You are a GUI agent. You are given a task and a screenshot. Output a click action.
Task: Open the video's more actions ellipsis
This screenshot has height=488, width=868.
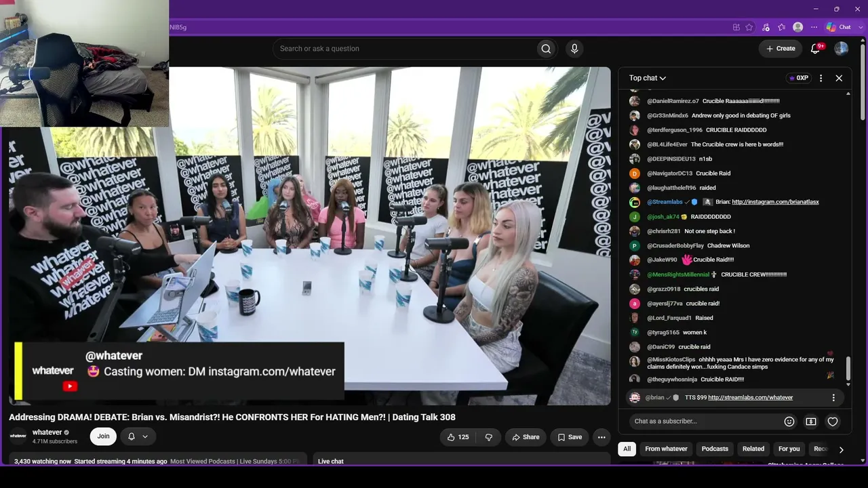click(x=601, y=437)
